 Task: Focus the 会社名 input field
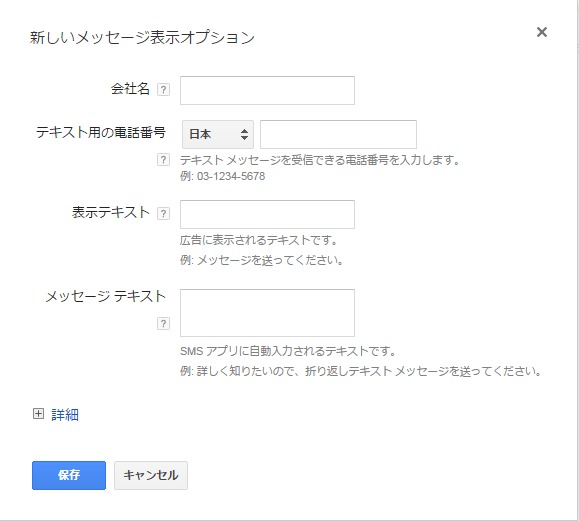coord(267,90)
